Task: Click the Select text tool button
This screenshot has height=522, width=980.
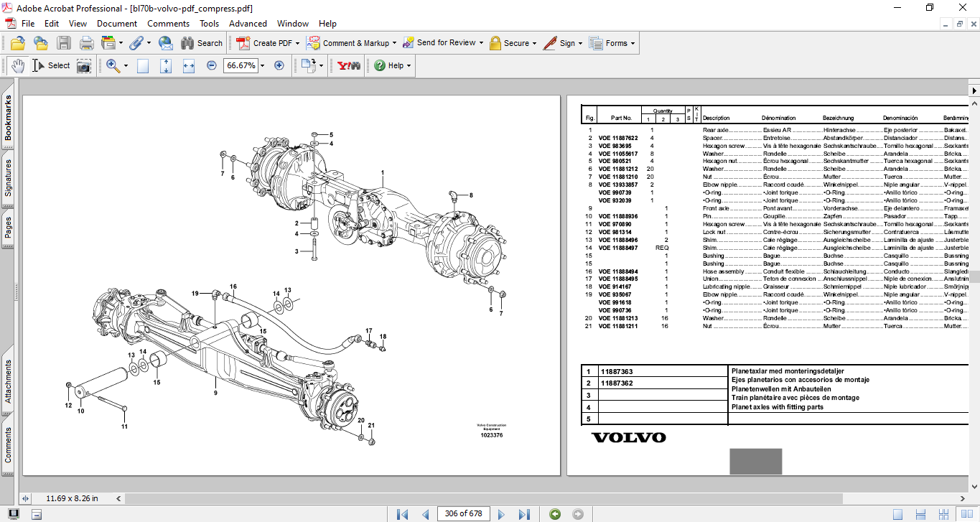Action: click(52, 65)
